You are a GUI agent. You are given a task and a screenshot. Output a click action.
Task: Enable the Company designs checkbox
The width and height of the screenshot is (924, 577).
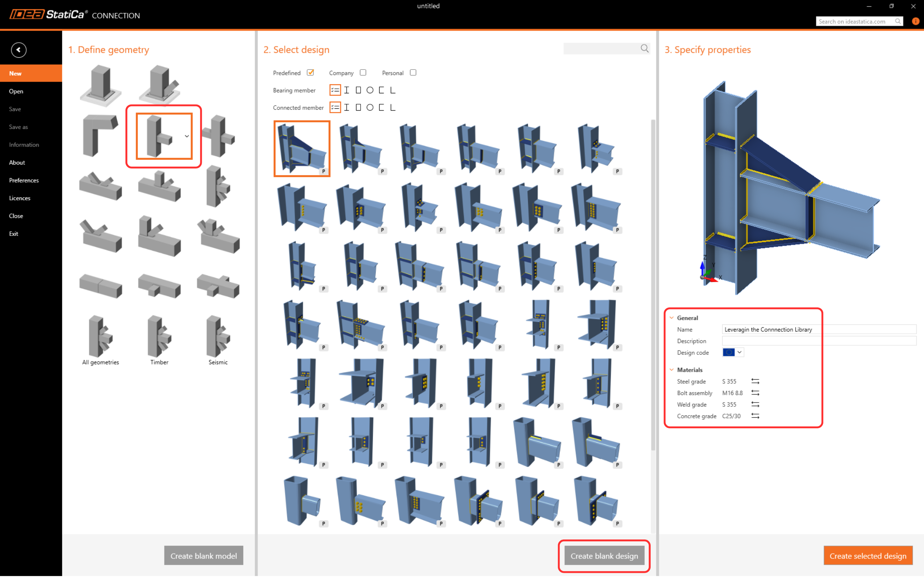pyautogui.click(x=363, y=72)
